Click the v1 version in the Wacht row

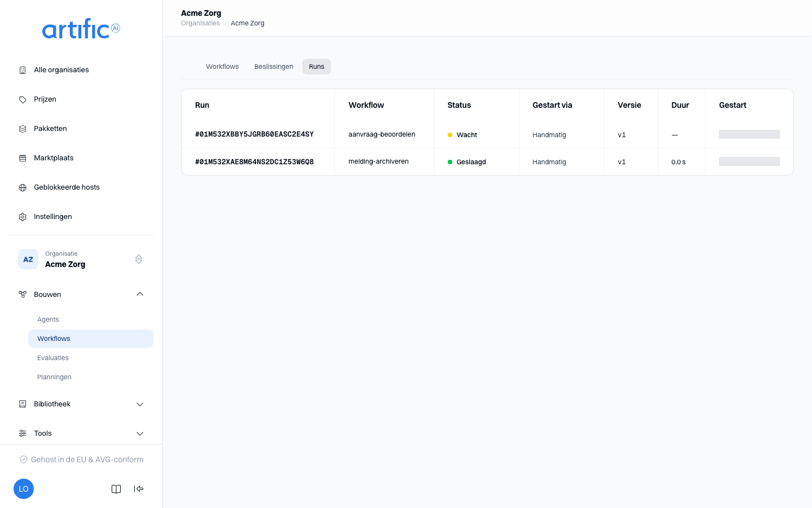(622, 135)
